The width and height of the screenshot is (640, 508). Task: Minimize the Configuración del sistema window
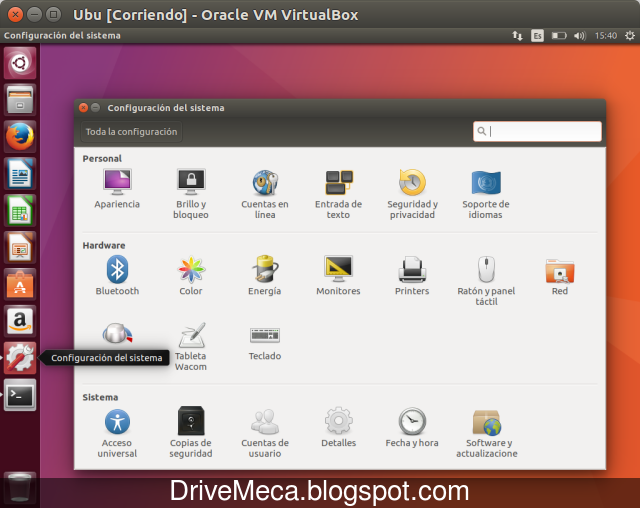pyautogui.click(x=96, y=108)
